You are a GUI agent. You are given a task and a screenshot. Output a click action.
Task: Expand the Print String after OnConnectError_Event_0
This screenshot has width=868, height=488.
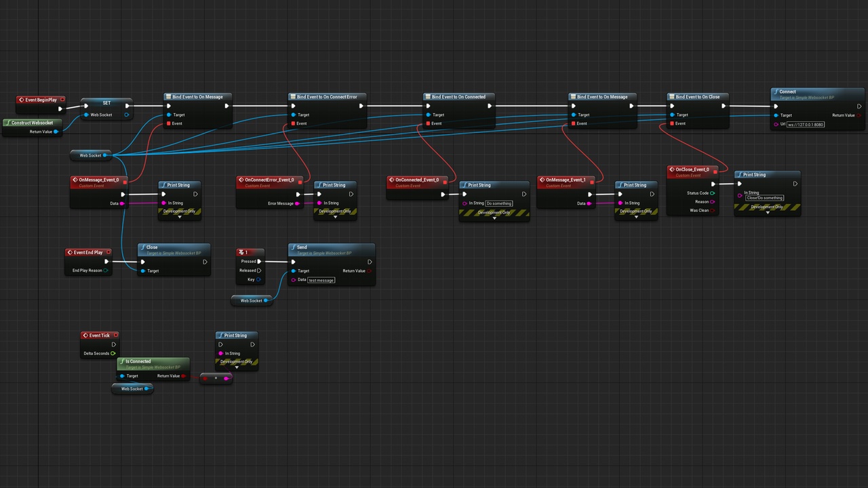pos(335,217)
